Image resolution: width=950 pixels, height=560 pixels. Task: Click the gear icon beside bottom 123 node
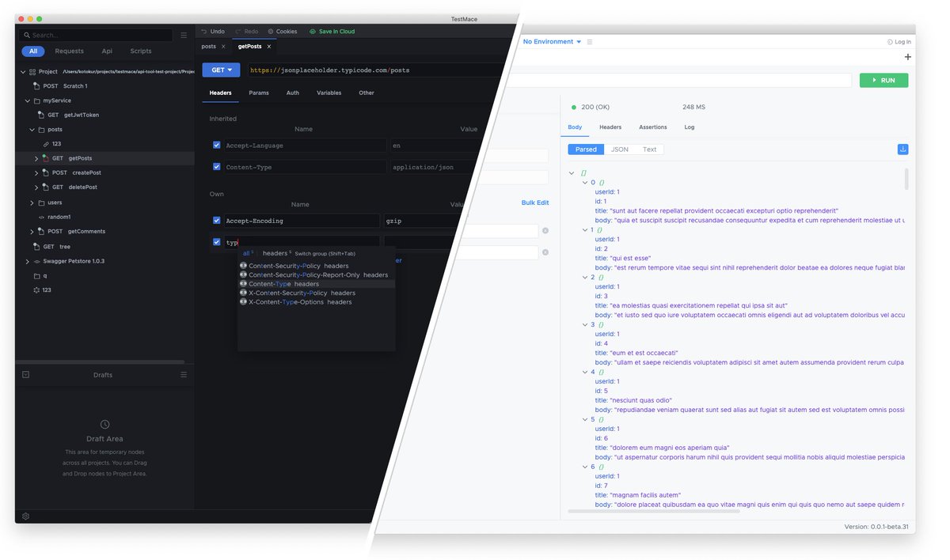tap(36, 290)
